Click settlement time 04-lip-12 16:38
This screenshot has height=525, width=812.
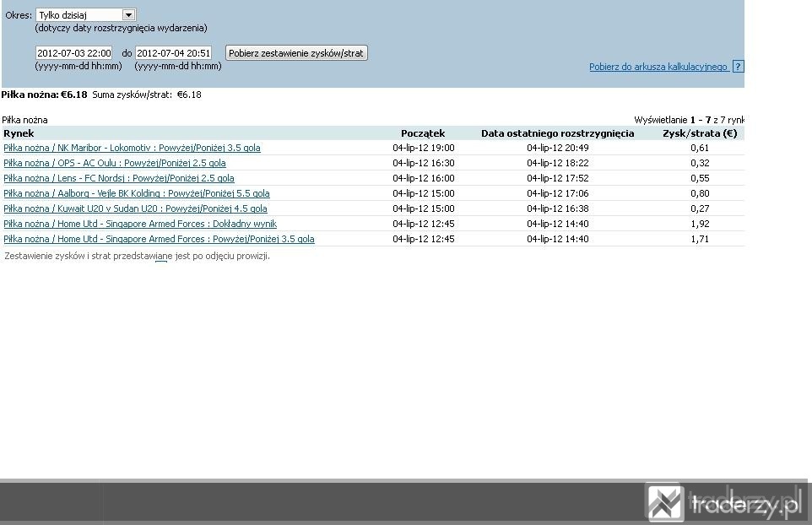coord(558,208)
